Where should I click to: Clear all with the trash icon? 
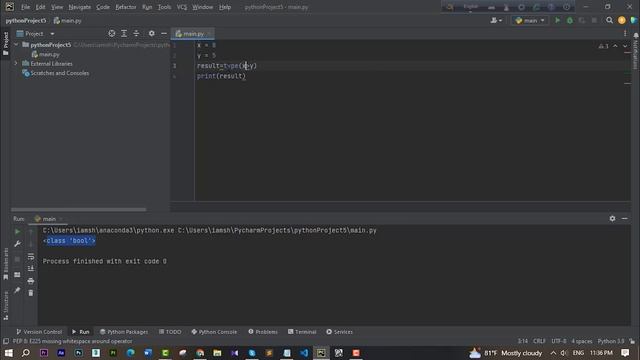[31, 293]
